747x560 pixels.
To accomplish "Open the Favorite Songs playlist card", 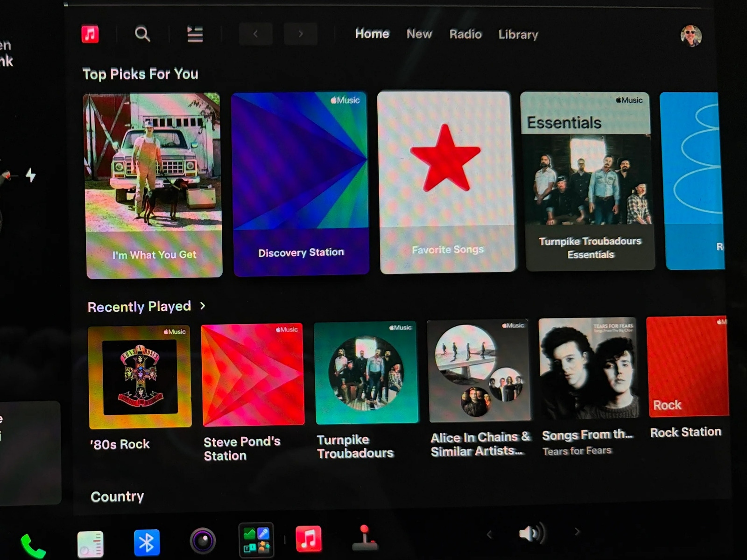I will [x=446, y=182].
